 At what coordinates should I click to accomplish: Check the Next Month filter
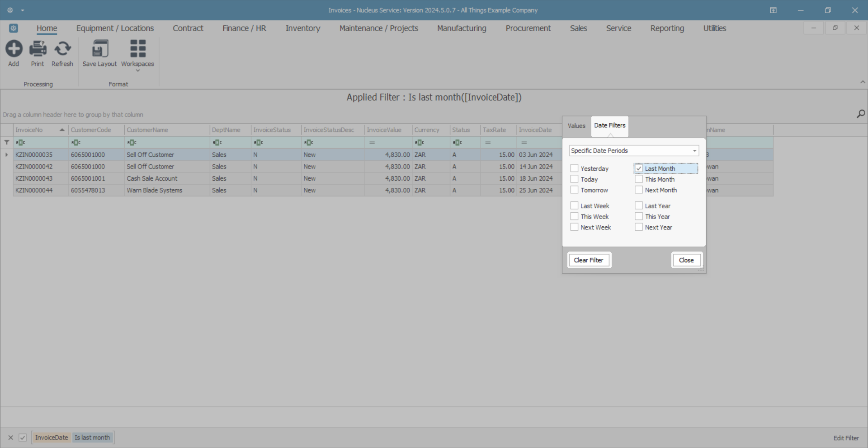(x=639, y=190)
